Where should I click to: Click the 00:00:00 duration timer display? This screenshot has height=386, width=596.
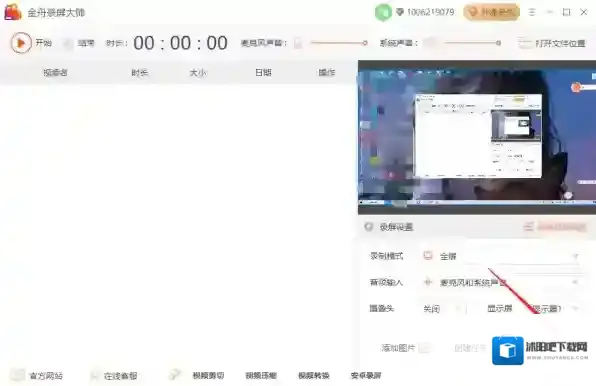181,43
